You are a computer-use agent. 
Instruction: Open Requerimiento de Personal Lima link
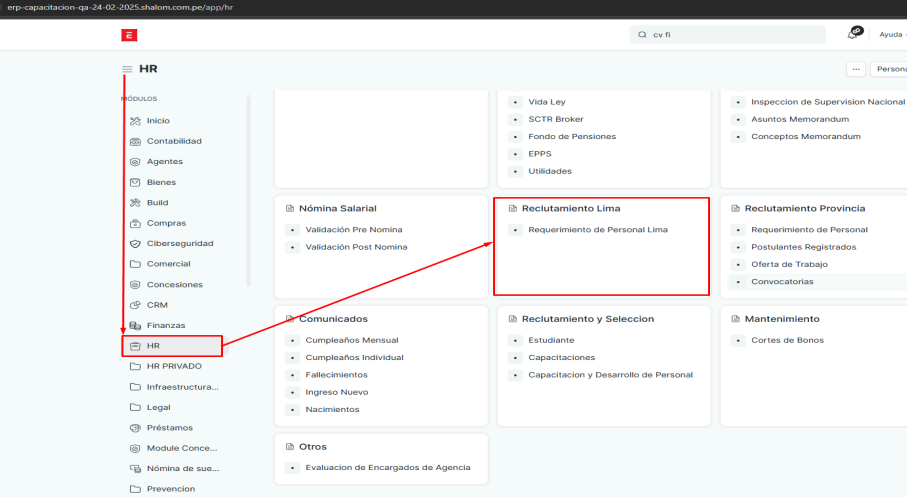coord(597,230)
